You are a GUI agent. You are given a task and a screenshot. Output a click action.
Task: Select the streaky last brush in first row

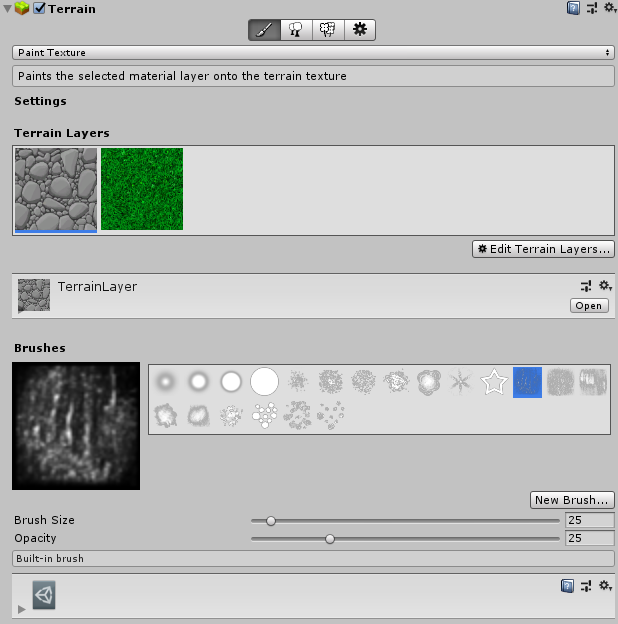click(593, 382)
